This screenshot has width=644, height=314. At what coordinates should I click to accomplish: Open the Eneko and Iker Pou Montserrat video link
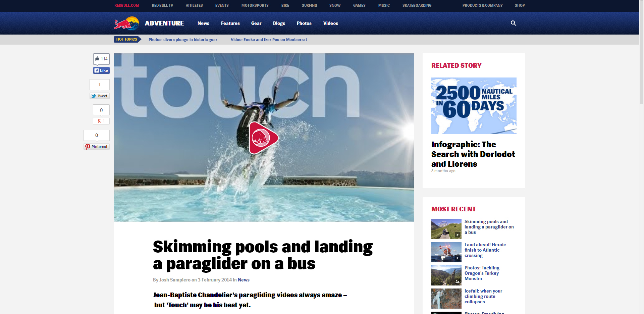[x=269, y=40]
